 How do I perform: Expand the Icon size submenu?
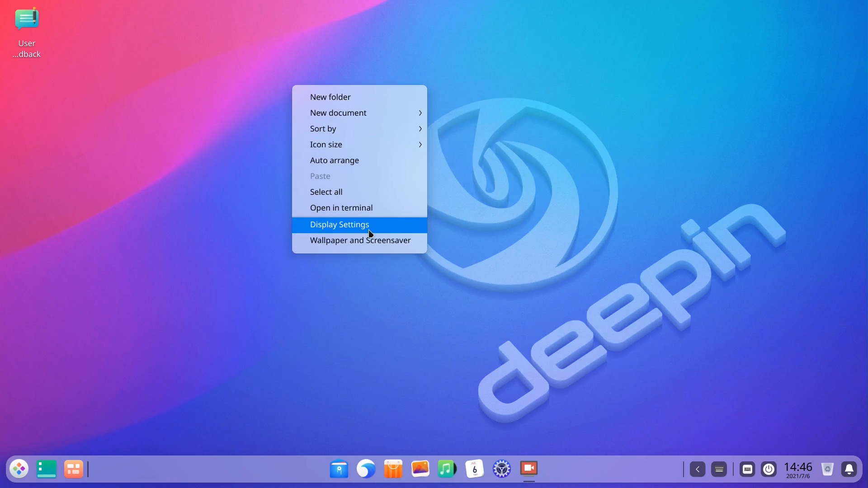pyautogui.click(x=359, y=145)
